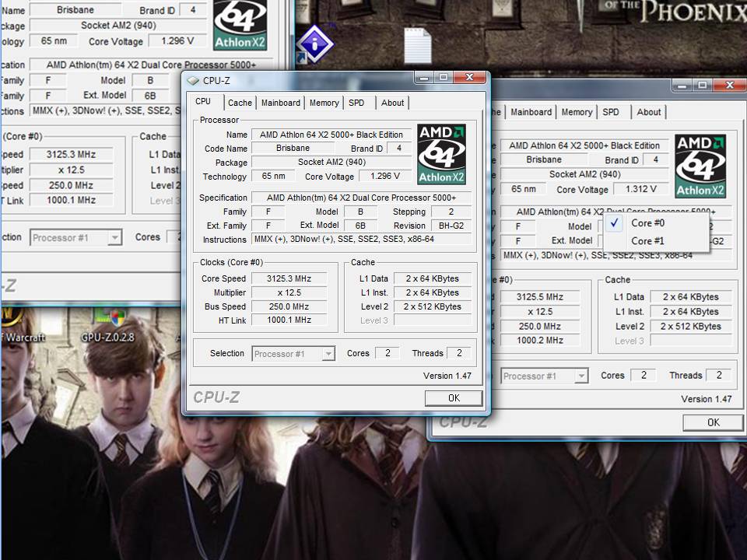The height and width of the screenshot is (560, 747).
Task: Click the Version 1.47 label in the front window
Action: click(447, 376)
